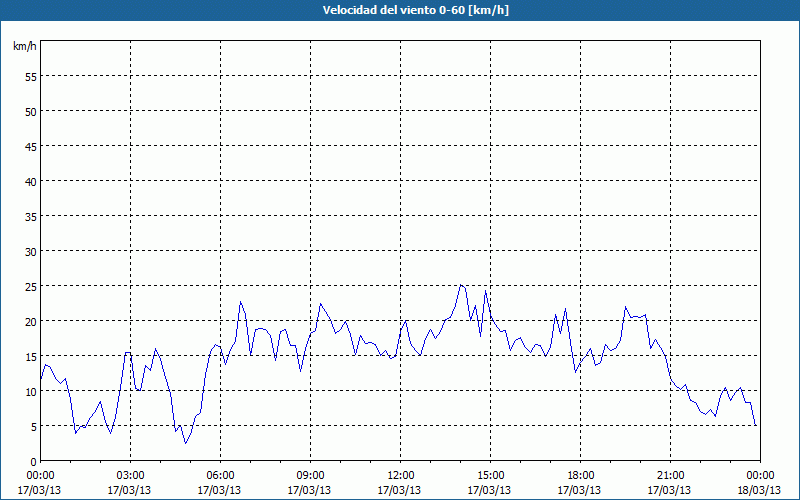Click the "03:00" time label on the X axis

point(130,476)
